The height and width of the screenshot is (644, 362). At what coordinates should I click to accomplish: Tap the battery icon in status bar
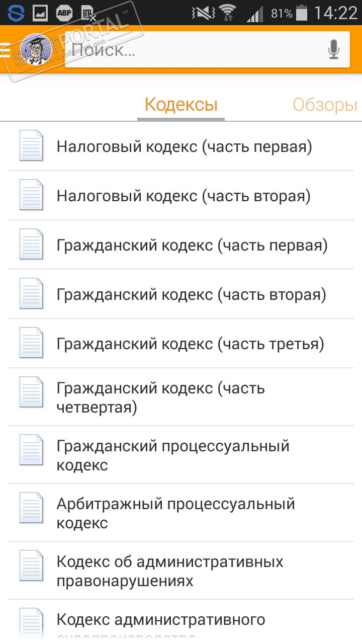pyautogui.click(x=302, y=13)
